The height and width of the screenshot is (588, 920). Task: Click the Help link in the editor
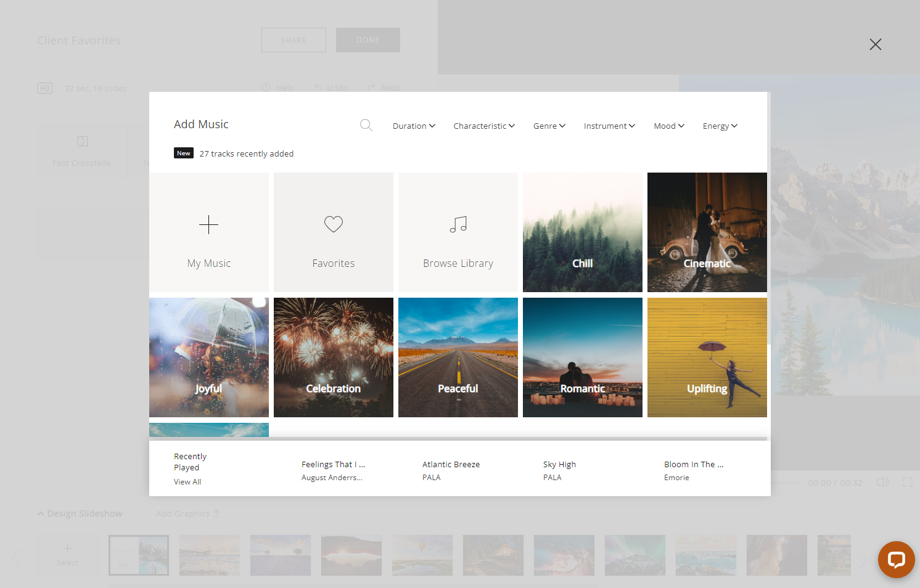coord(278,88)
